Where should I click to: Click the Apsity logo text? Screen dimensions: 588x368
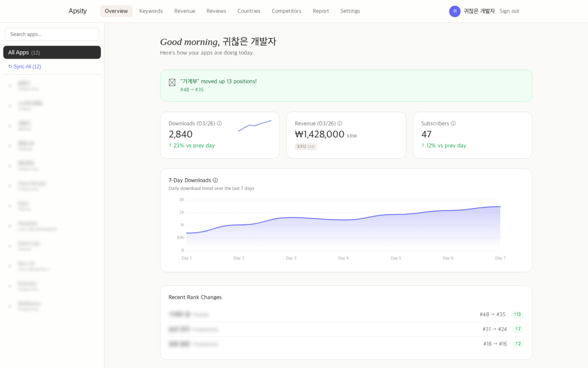[x=78, y=11]
